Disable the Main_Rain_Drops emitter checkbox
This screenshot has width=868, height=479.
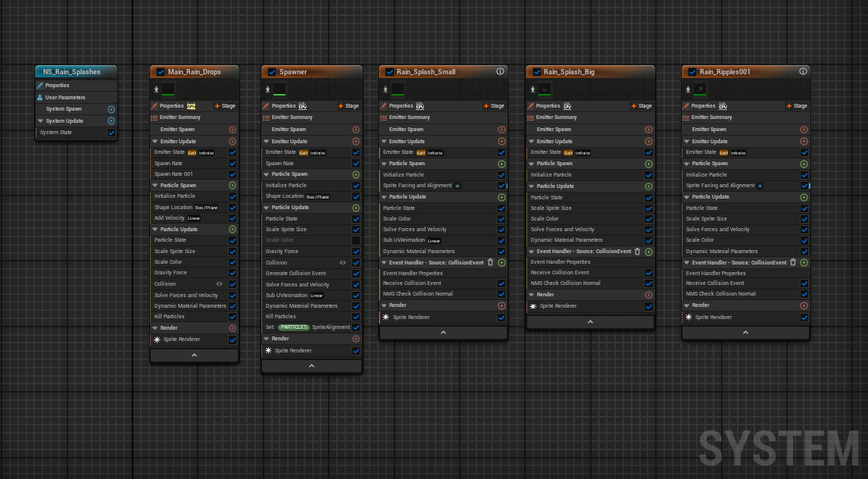coord(161,72)
